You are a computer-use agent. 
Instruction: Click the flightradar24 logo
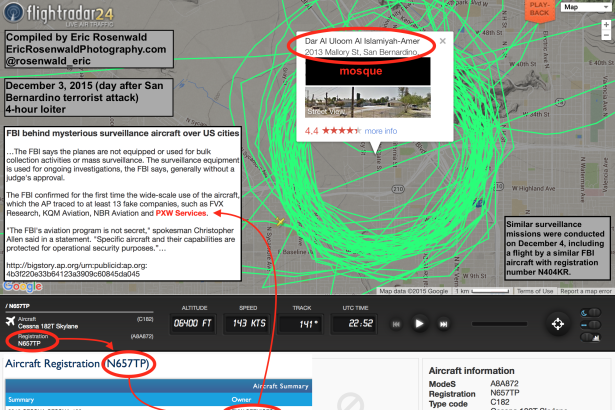[x=59, y=14]
